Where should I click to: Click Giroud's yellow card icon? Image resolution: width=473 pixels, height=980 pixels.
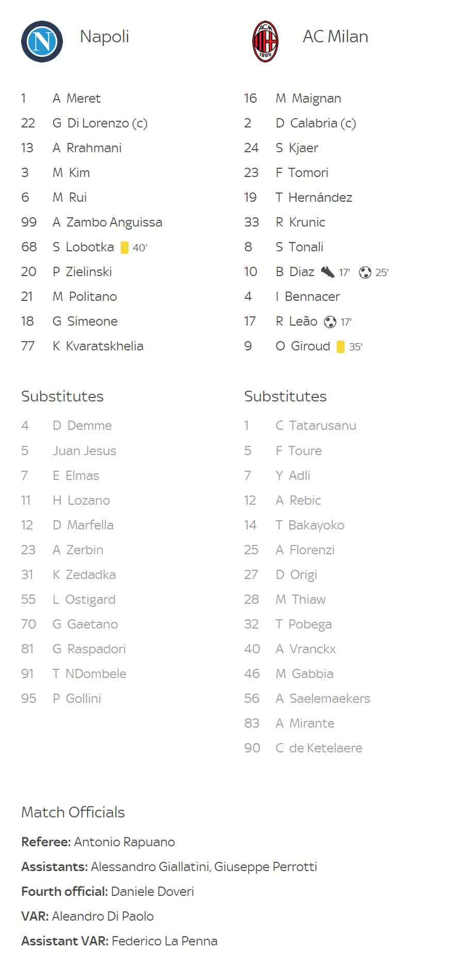(x=340, y=347)
